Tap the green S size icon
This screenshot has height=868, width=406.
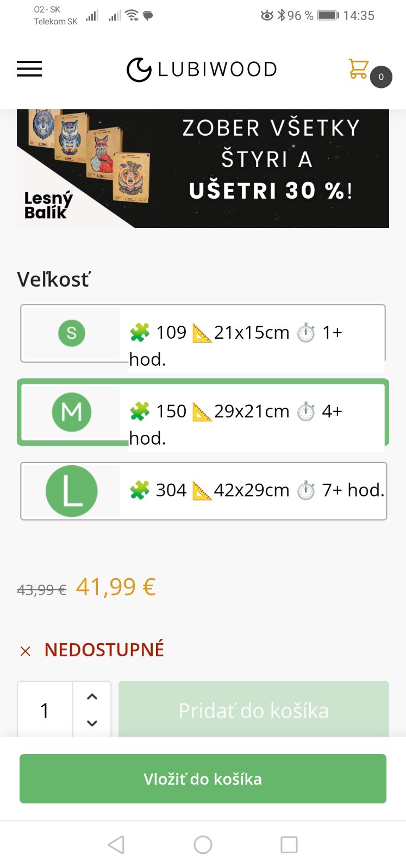tap(72, 333)
